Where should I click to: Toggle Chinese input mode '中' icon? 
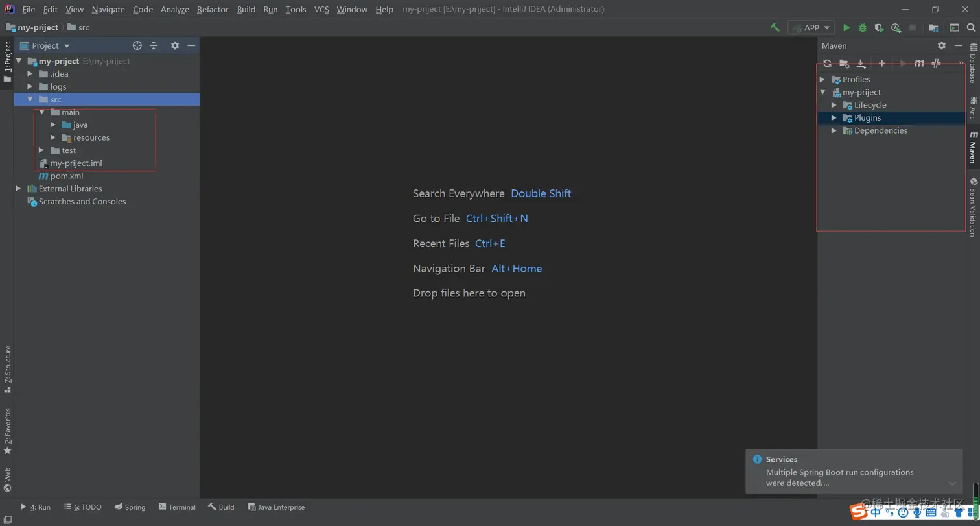point(876,512)
